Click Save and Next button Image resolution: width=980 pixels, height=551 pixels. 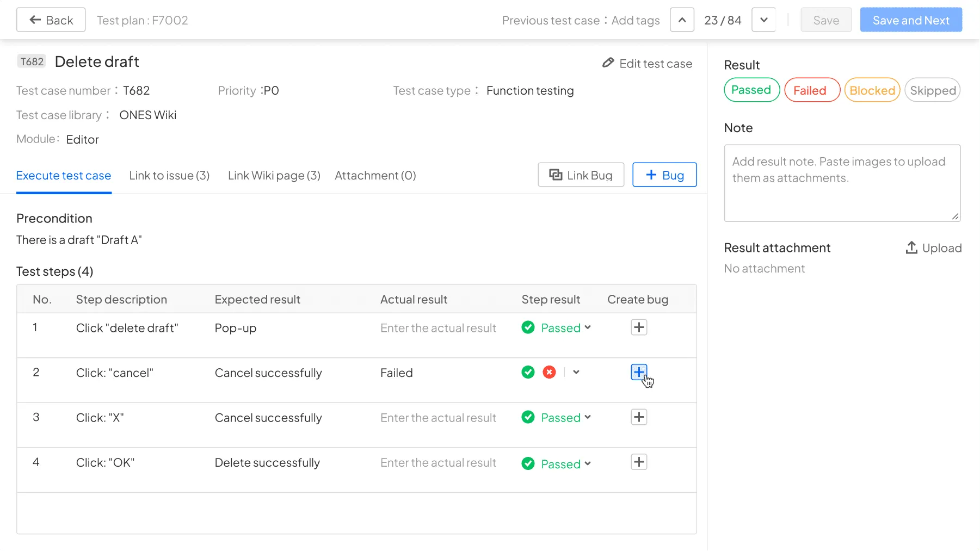(911, 20)
